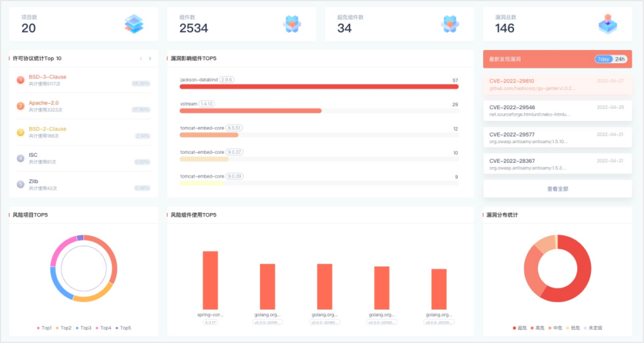Click the 超危组件数 cube icon

[450, 24]
